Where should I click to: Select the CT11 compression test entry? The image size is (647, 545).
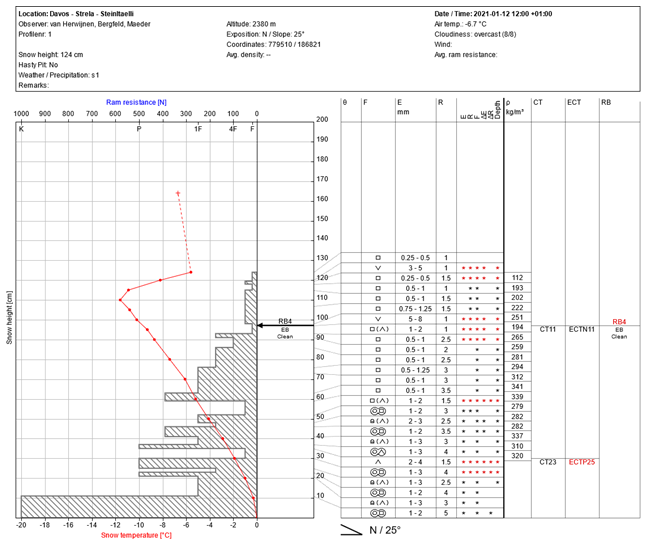pos(547,328)
